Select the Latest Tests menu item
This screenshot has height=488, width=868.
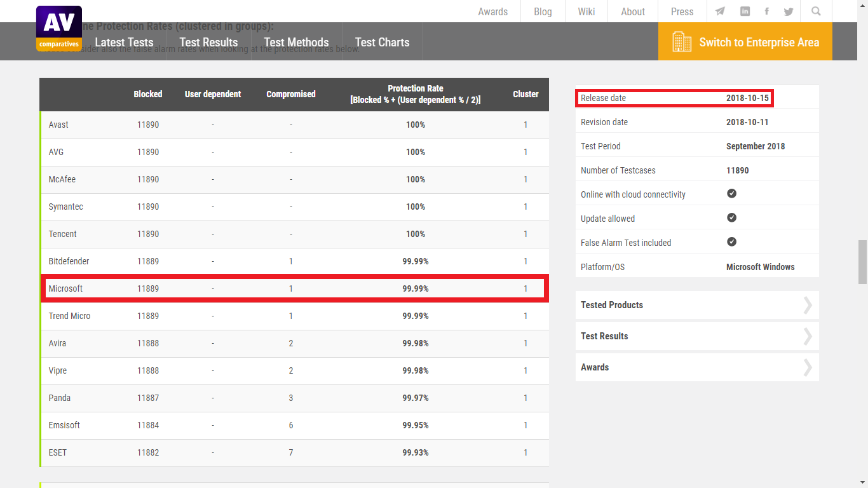124,42
